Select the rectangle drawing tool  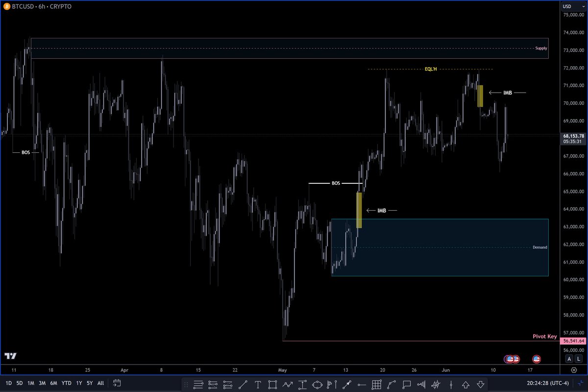[x=272, y=384]
